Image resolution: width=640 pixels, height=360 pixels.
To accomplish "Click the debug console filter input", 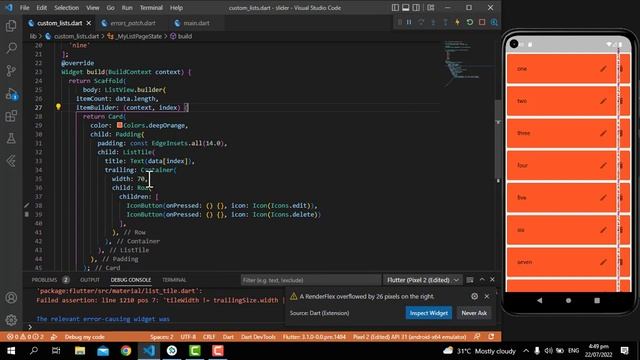I will pyautogui.click(x=310, y=280).
